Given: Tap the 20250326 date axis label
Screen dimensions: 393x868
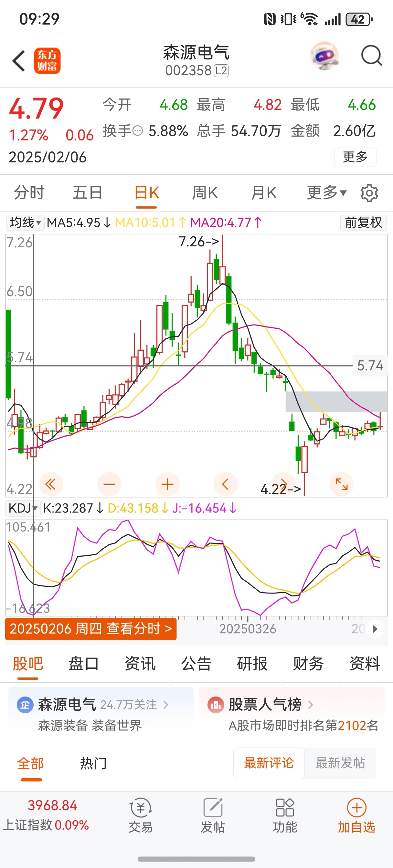Looking at the screenshot, I should click(248, 629).
